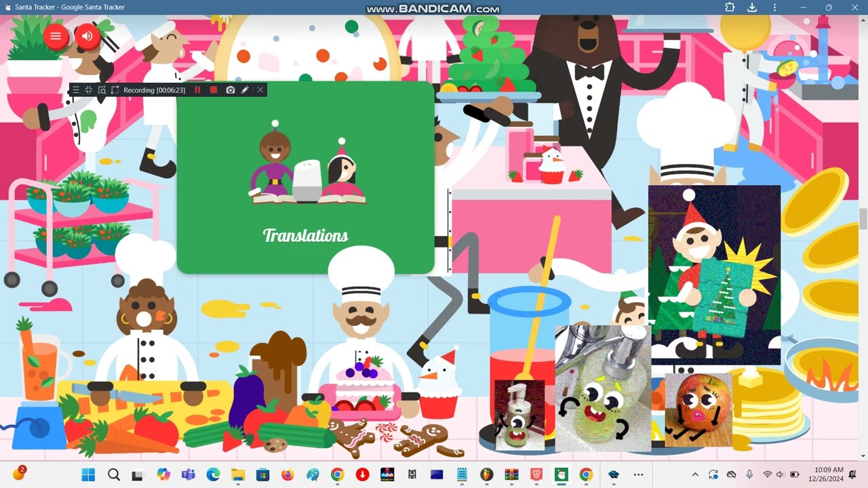Activate the Bandicam drawing pencil tool
The image size is (868, 488).
coord(245,90)
